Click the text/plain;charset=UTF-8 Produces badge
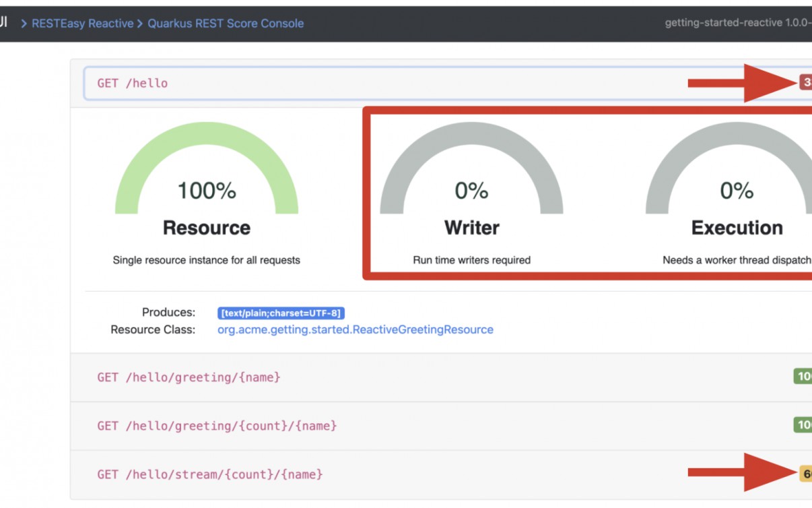 [281, 313]
